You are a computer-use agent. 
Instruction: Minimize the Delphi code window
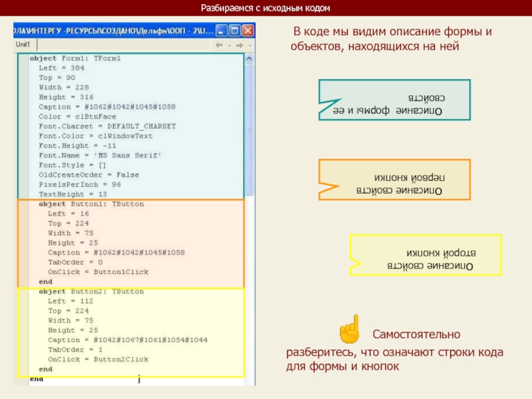coord(221,31)
